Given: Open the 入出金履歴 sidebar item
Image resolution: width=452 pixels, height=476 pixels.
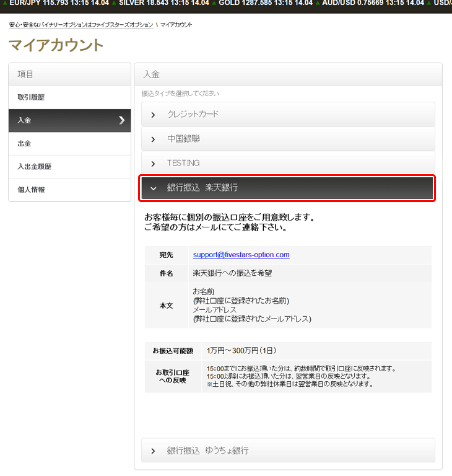Looking at the screenshot, I should point(69,167).
